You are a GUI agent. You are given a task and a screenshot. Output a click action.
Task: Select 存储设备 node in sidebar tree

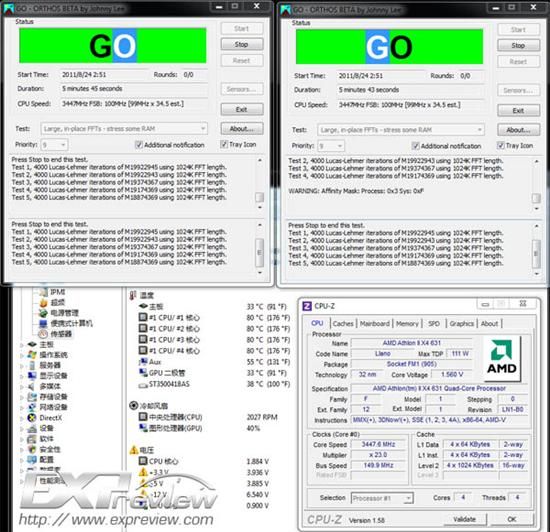48,397
